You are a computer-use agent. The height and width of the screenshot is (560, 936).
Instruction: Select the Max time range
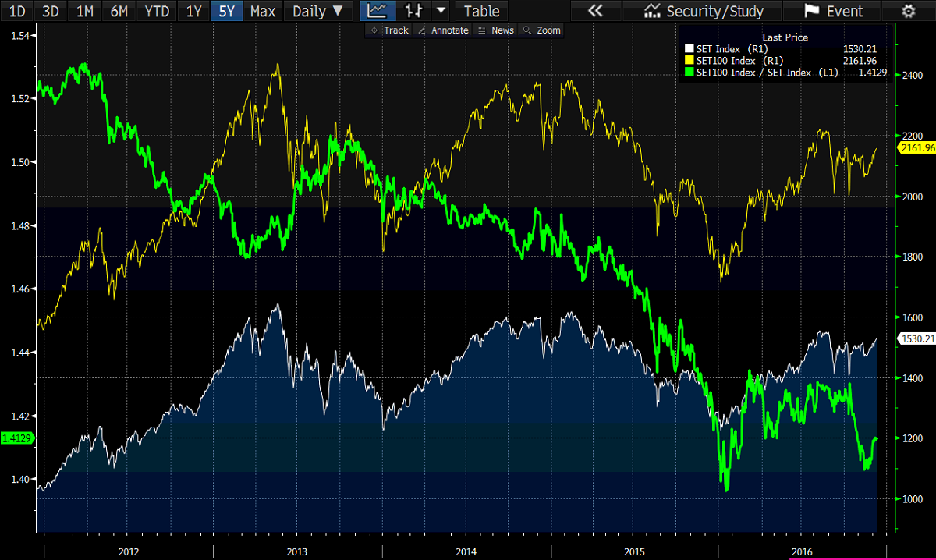pos(263,11)
